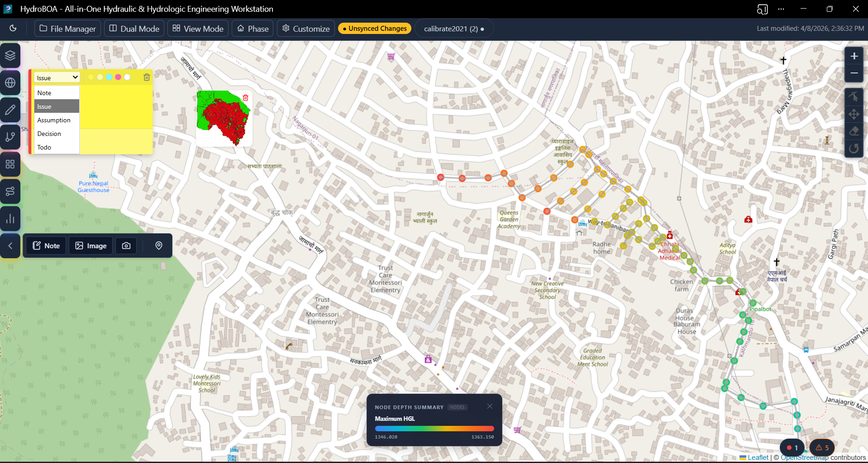
Task: Pick the pink note color swatch
Action: click(118, 77)
